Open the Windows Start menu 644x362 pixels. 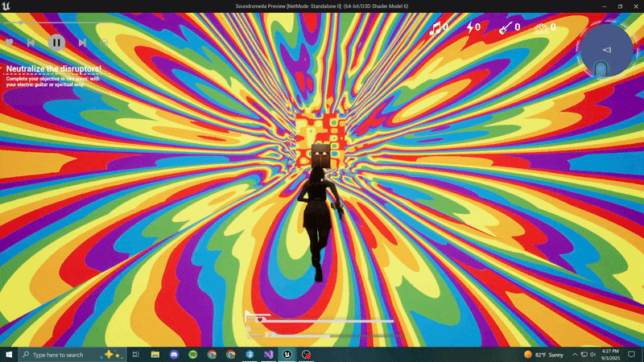tap(9, 355)
